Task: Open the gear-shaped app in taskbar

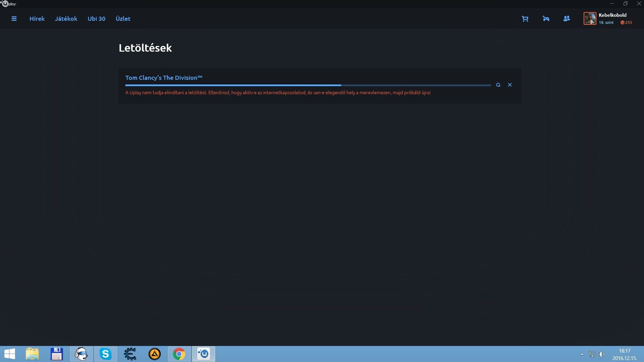Action: click(130, 354)
